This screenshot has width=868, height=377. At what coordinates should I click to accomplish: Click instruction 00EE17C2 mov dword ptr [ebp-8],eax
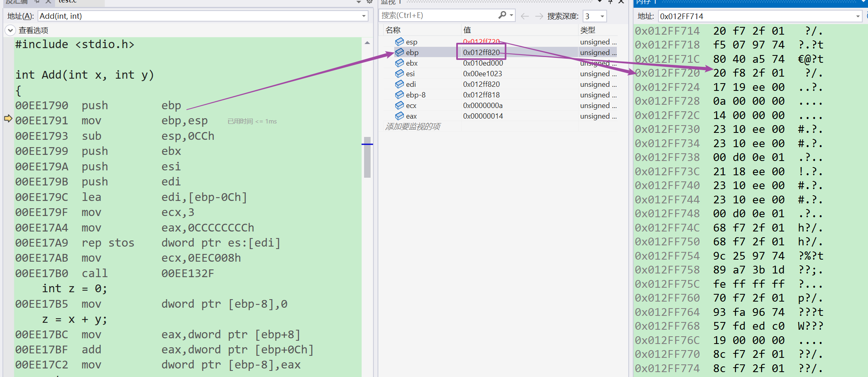[x=158, y=364]
